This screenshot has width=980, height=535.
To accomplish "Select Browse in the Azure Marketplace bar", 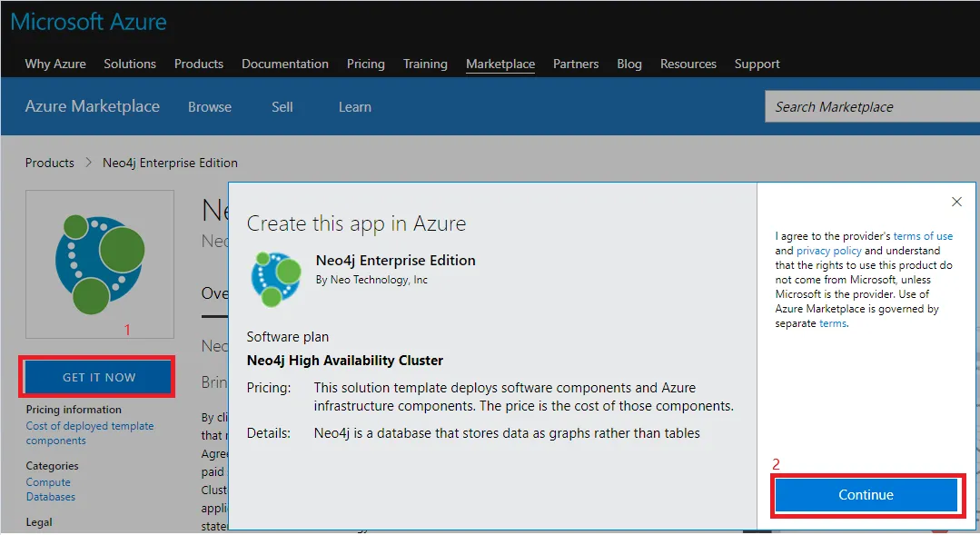I will 210,107.
